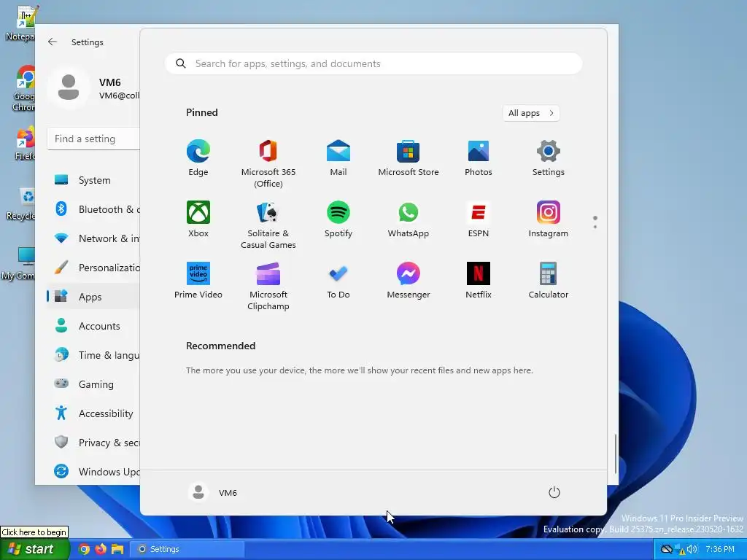The width and height of the screenshot is (747, 560).
Task: Launch the To Do app
Action: [338, 281]
